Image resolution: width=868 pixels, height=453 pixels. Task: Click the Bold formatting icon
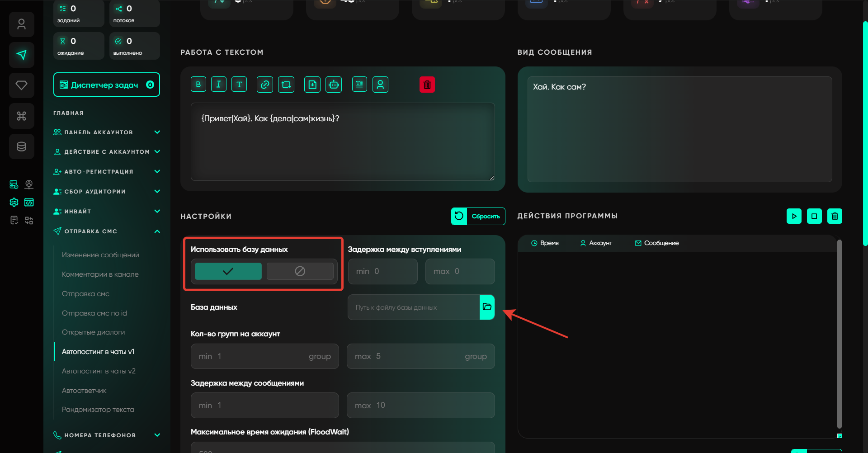pyautogui.click(x=198, y=85)
